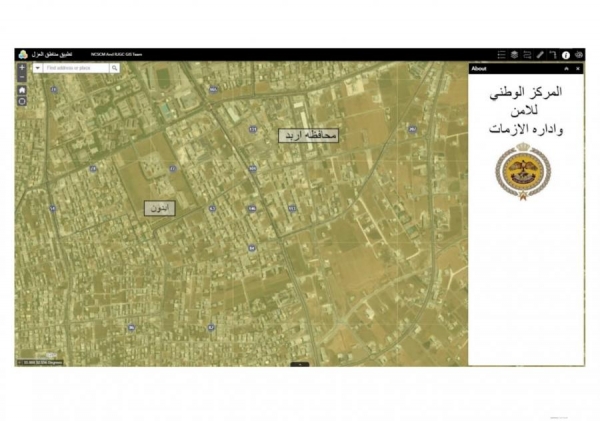The image size is (600, 421).
Task: Zoom in on the map
Action: (x=22, y=68)
